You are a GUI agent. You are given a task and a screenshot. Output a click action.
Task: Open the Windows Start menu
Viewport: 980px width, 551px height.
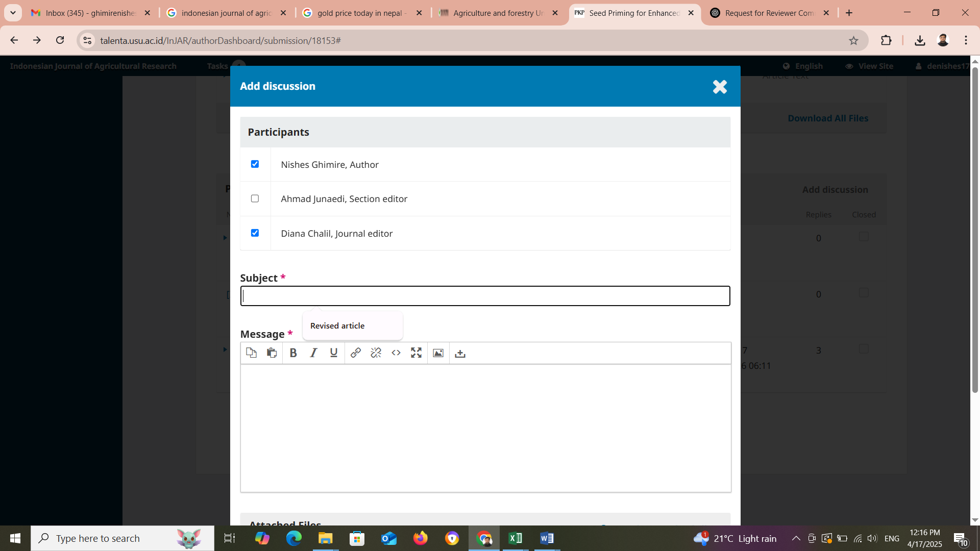pyautogui.click(x=15, y=538)
